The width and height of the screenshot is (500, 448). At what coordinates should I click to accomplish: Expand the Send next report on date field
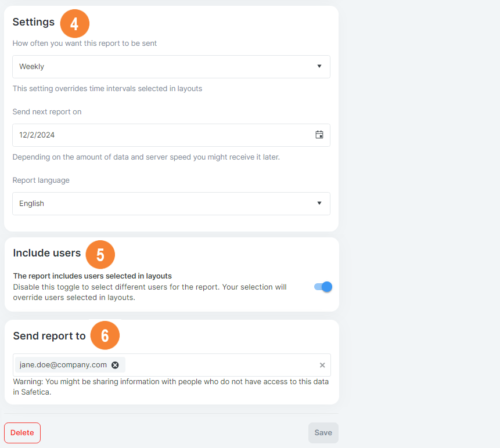[171, 134]
